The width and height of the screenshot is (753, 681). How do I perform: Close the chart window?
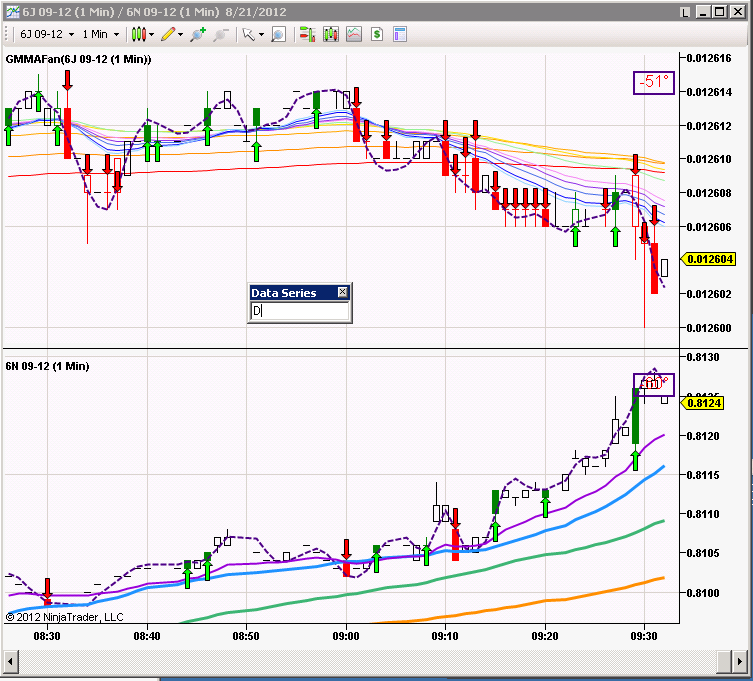point(738,12)
